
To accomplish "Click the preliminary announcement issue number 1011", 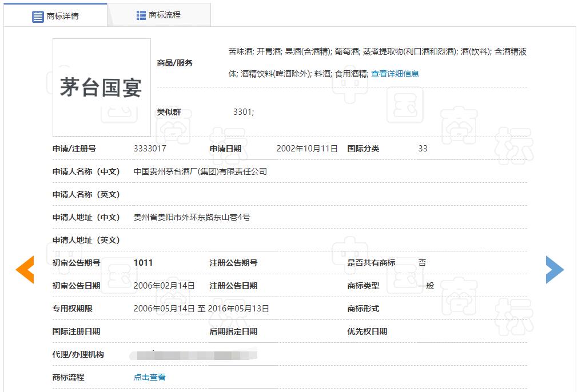I will click(x=143, y=263).
